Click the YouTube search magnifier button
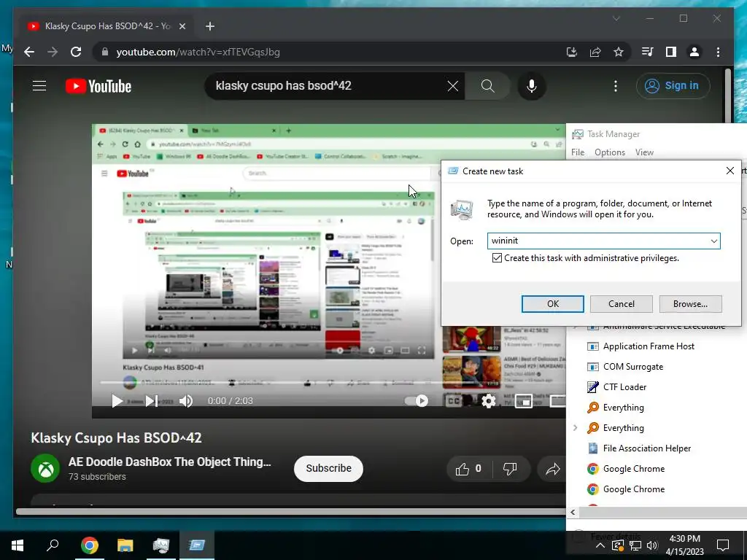 (487, 86)
